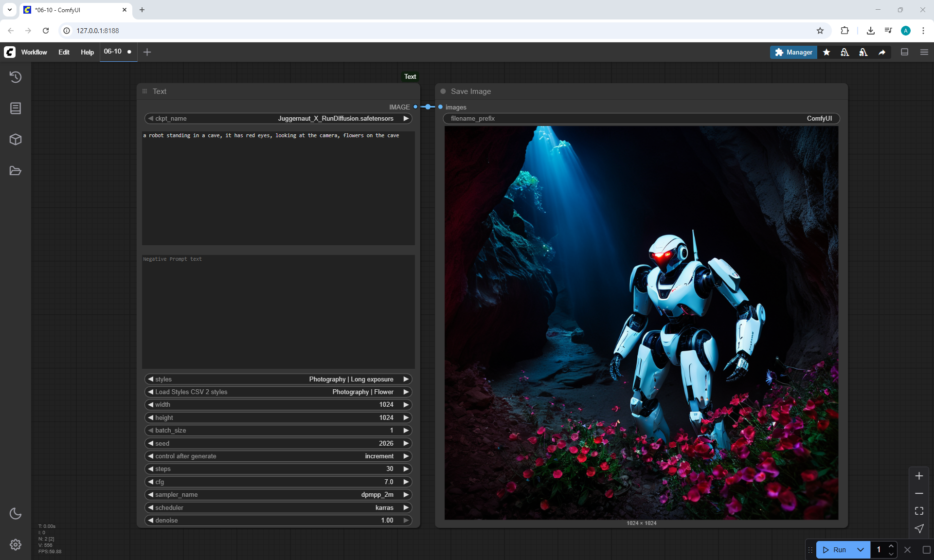This screenshot has width=934, height=560.
Task: Expand Run button dropdown arrow
Action: pyautogui.click(x=861, y=550)
